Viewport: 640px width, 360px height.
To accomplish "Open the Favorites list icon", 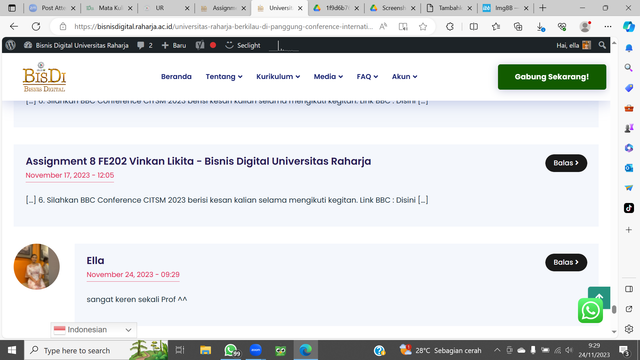I will click(496, 27).
